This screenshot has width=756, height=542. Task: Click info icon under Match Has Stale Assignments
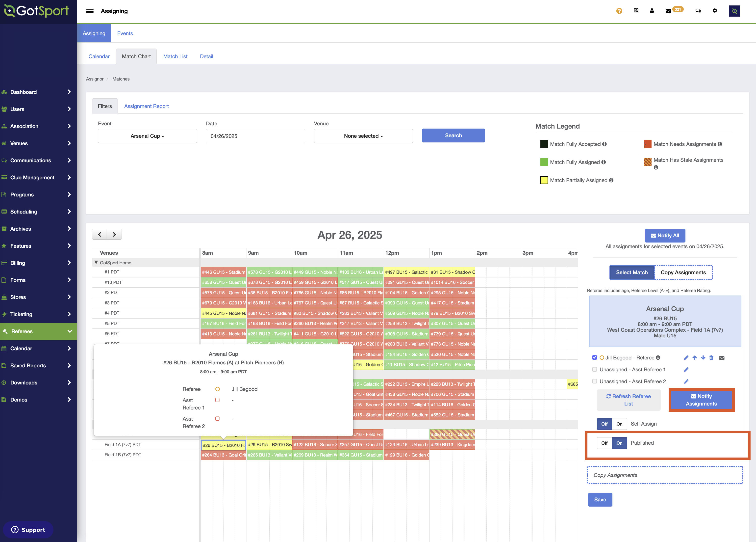point(656,167)
